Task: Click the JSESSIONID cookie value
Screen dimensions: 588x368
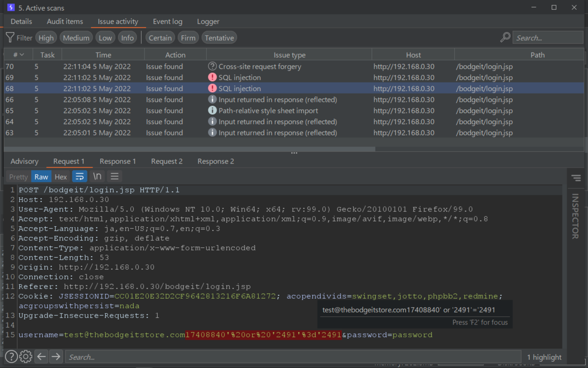Action: click(x=195, y=296)
